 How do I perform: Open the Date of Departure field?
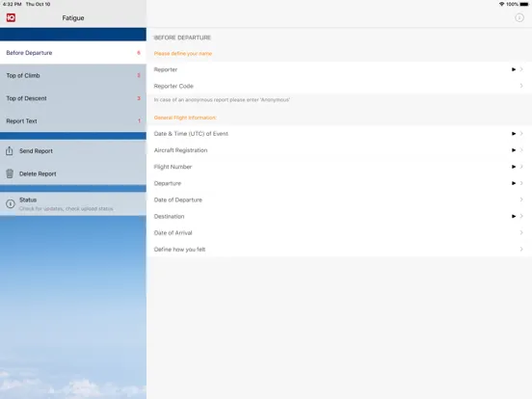pos(339,199)
